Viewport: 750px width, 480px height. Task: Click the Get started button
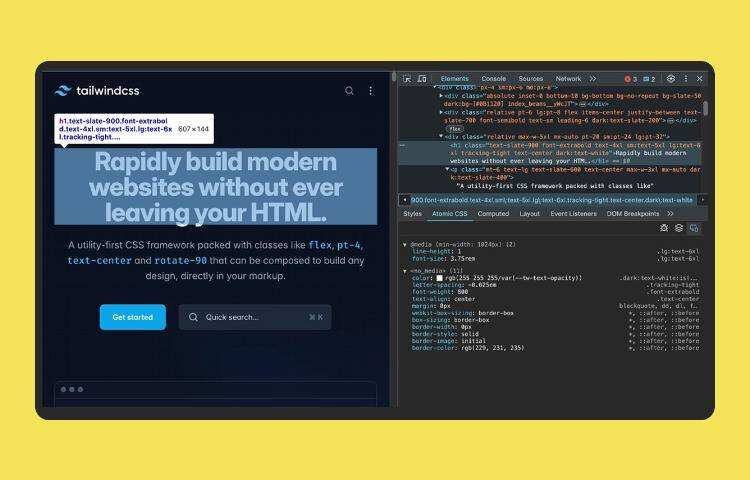click(133, 317)
